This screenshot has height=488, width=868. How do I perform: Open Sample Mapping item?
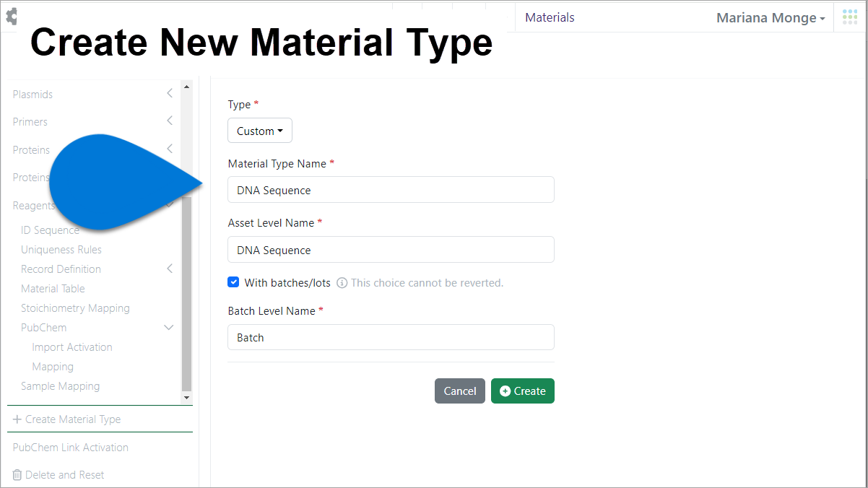60,386
